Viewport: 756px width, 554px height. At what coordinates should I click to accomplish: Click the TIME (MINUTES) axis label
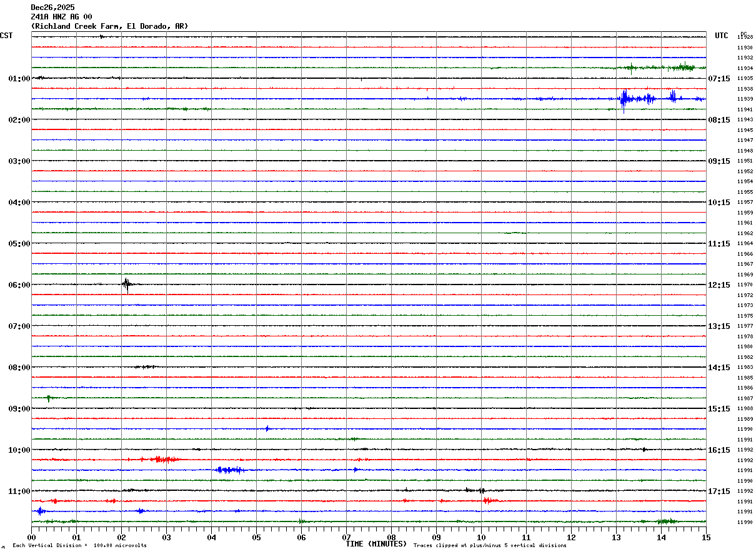376,544
